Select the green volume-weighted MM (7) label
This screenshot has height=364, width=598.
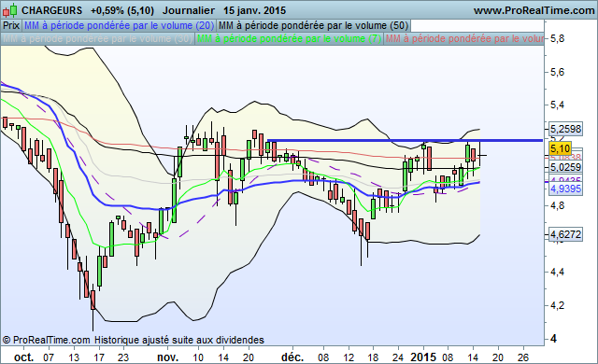click(x=289, y=39)
